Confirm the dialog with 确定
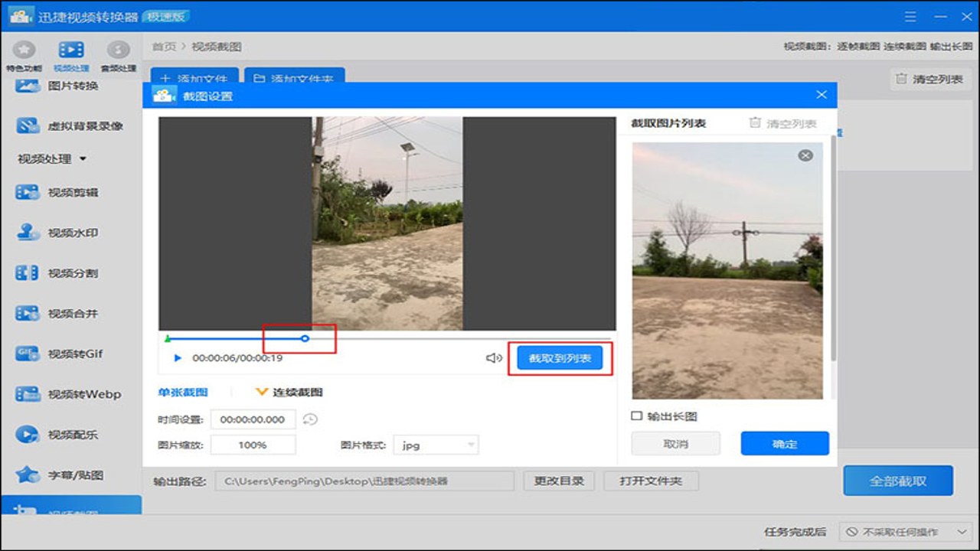The height and width of the screenshot is (551, 980). point(785,444)
